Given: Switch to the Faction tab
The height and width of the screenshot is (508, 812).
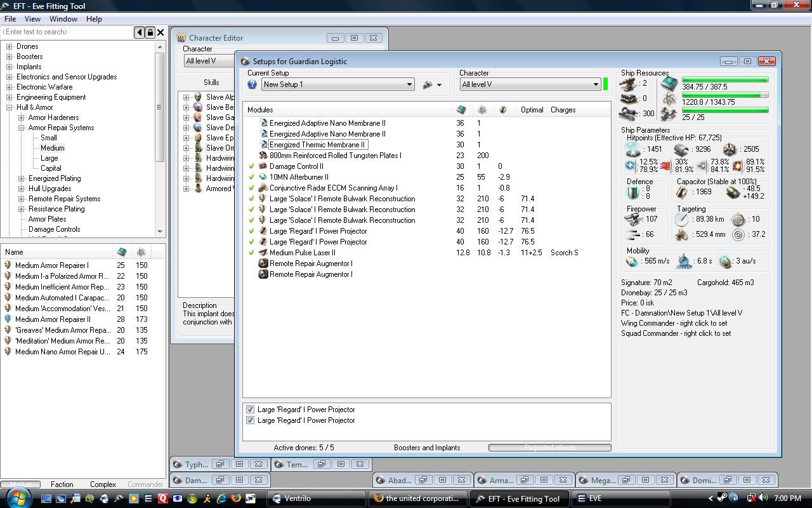Looking at the screenshot, I should pos(62,485).
